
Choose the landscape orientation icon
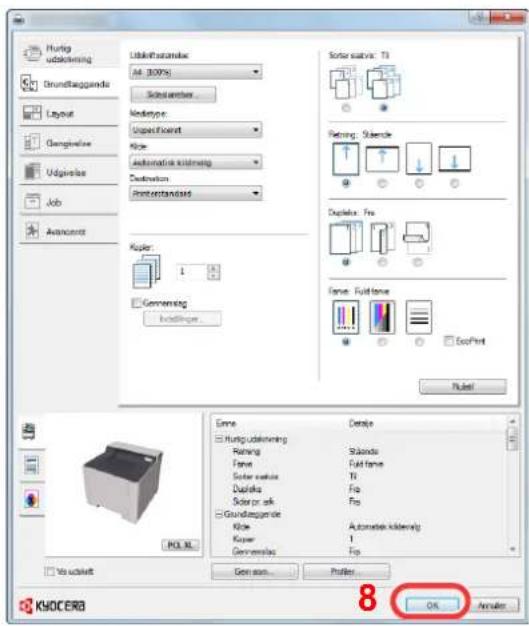coord(382,159)
